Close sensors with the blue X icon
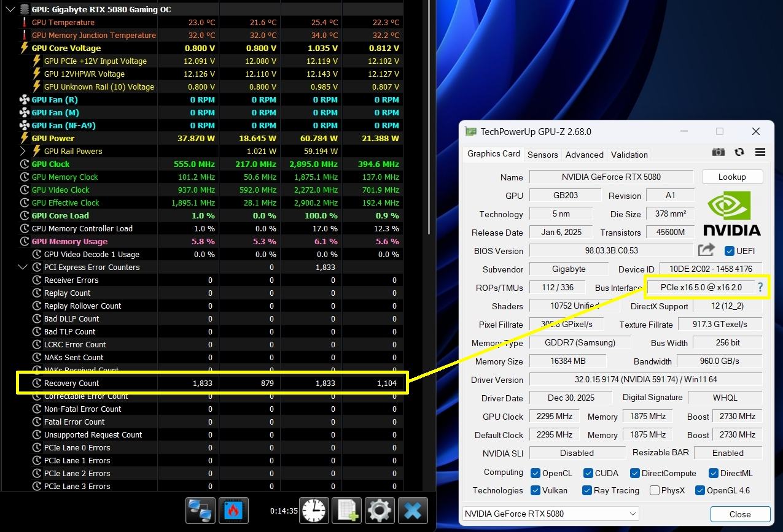Screen dimensions: 783x532 click(x=413, y=510)
